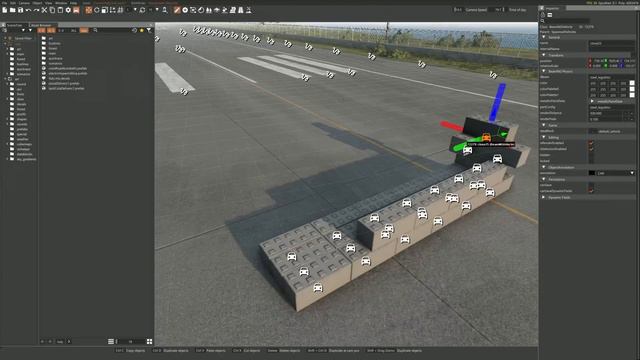The width and height of the screenshot is (640, 360).
Task: Open the Camera menu
Action: 24,3
